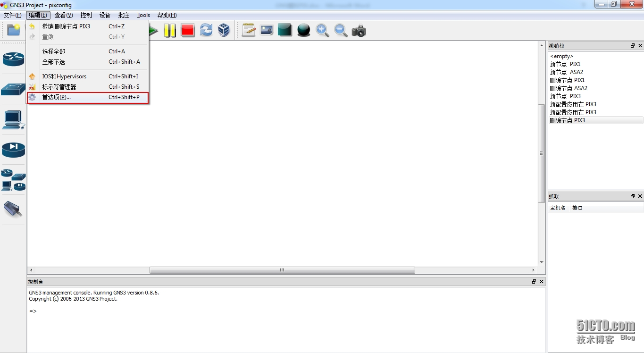Click the new project folder icon

13,30
